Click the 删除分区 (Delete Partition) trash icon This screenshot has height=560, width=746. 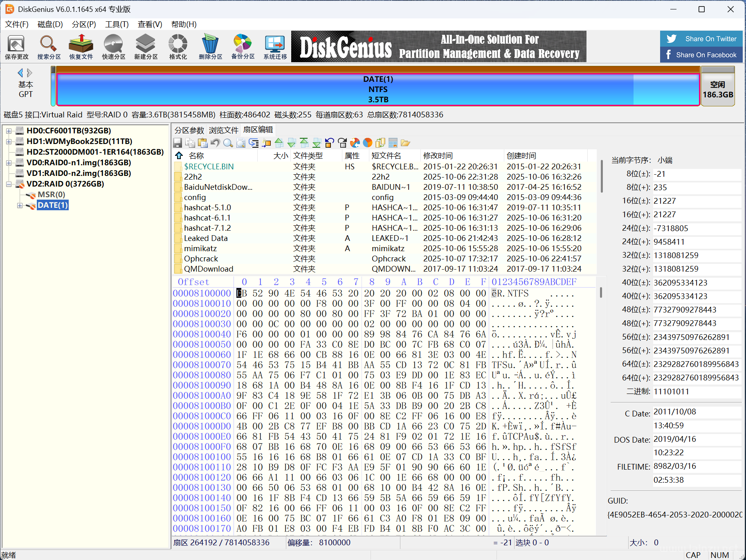click(x=210, y=47)
